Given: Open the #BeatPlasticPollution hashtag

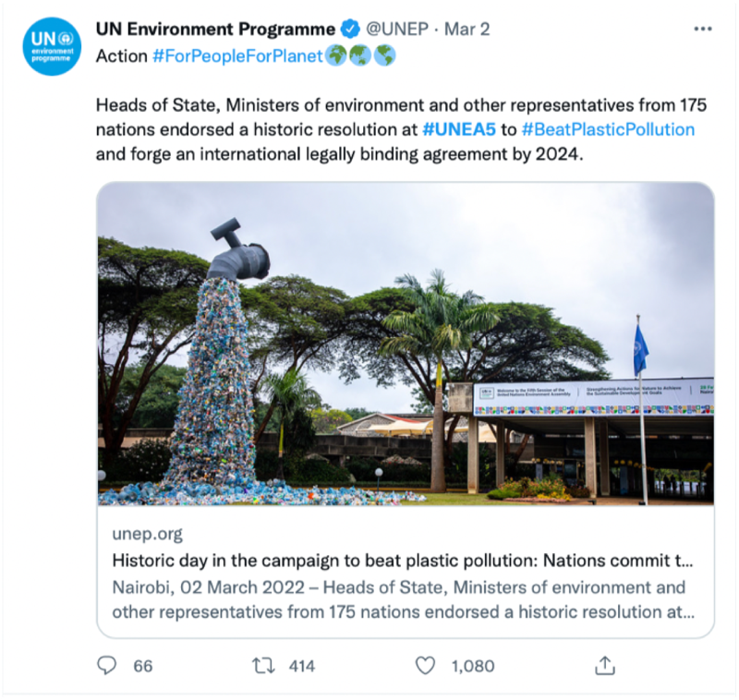Looking at the screenshot, I should 608,129.
